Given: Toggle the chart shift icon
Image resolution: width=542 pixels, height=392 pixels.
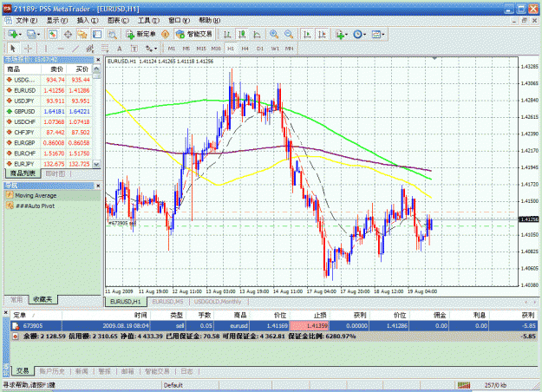Looking at the screenshot, I should (x=322, y=34).
